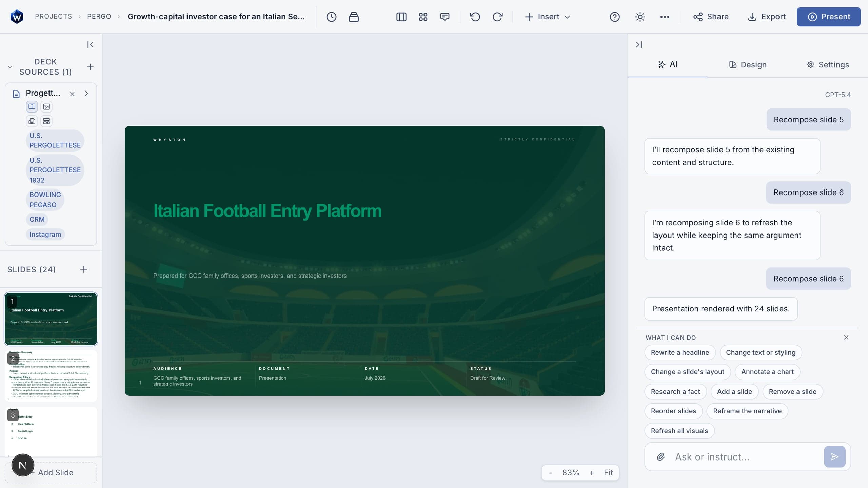Screen dimensions: 868x488
Task: Attach a file with the paperclip icon
Action: click(x=660, y=456)
